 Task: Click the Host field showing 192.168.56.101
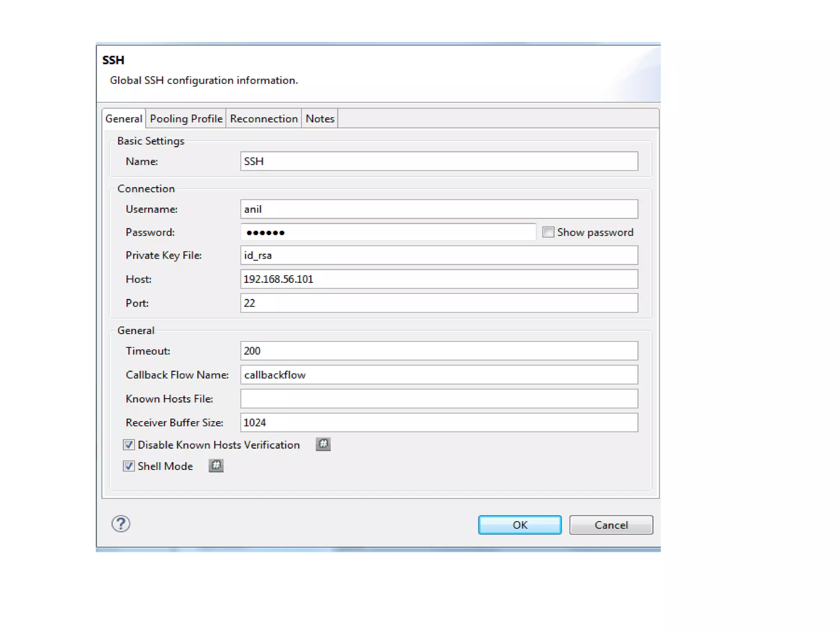[438, 279]
